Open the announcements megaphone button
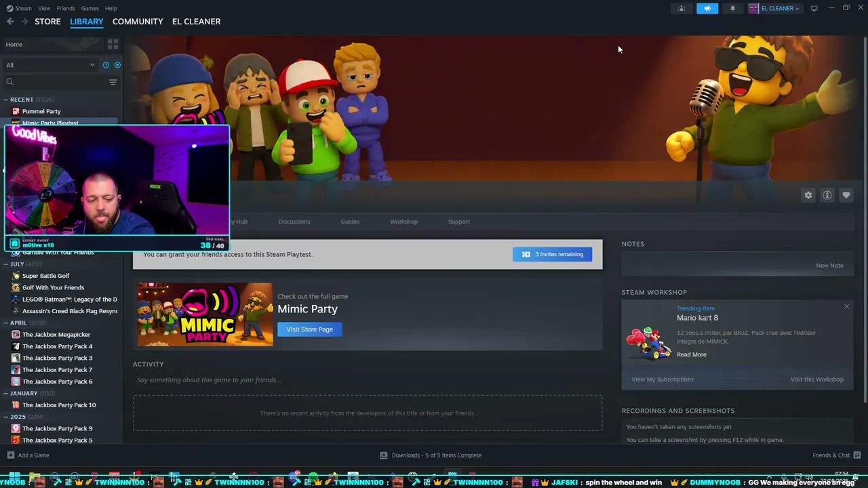 707,8
